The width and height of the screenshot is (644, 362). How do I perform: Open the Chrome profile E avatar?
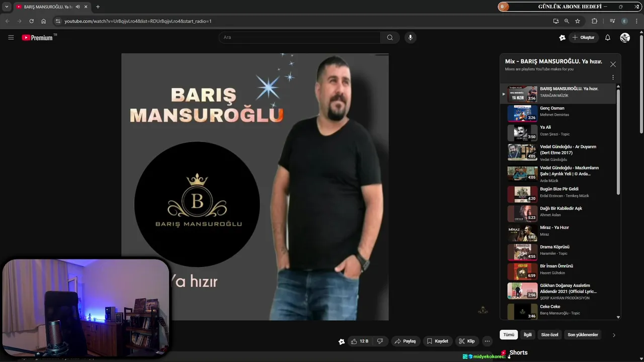[624, 21]
